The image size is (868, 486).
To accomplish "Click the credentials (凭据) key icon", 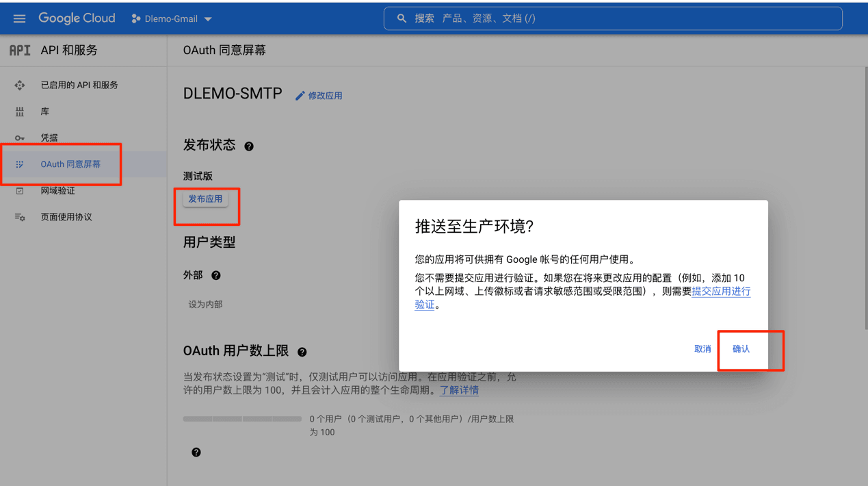I will point(20,138).
